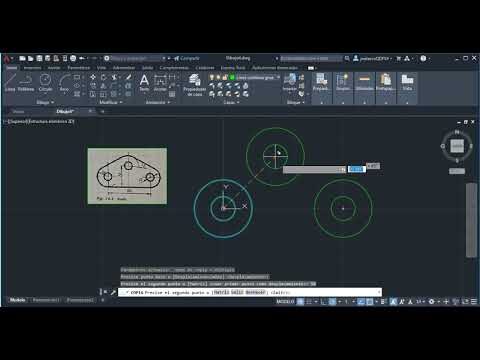The image size is (480, 360).
Task: Click the add layout plus button
Action: [103, 300]
